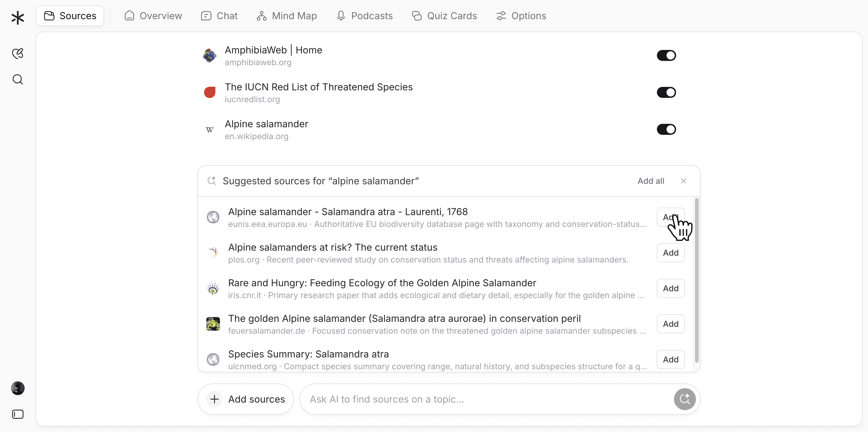Click the eunis.eea.europa.eu globe icon
The width and height of the screenshot is (868, 432).
point(213,217)
